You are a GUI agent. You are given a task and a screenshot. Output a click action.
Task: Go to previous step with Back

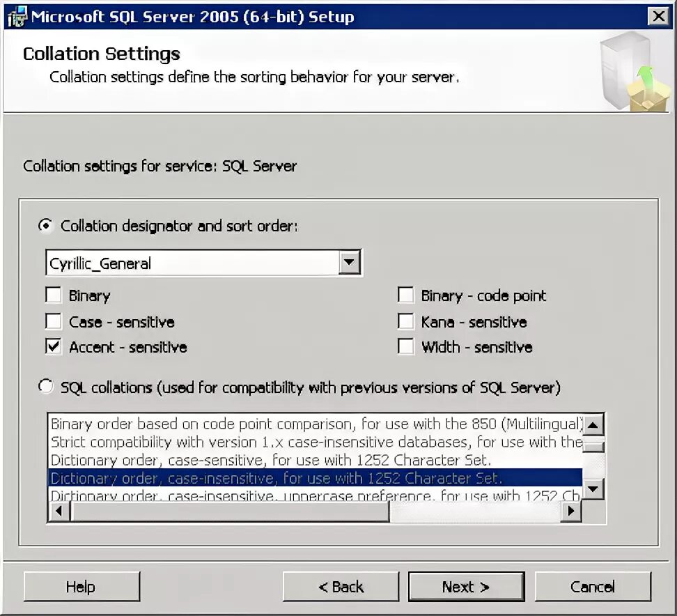pos(341,587)
